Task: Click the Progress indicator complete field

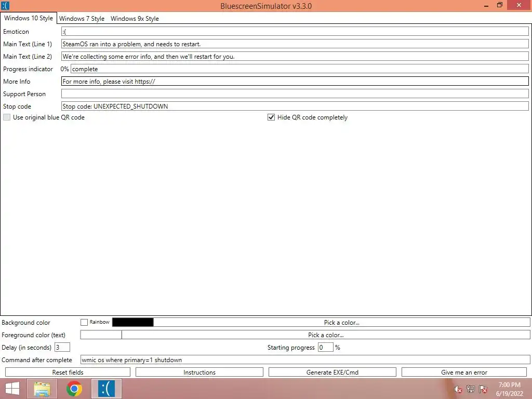Action: click(300, 69)
